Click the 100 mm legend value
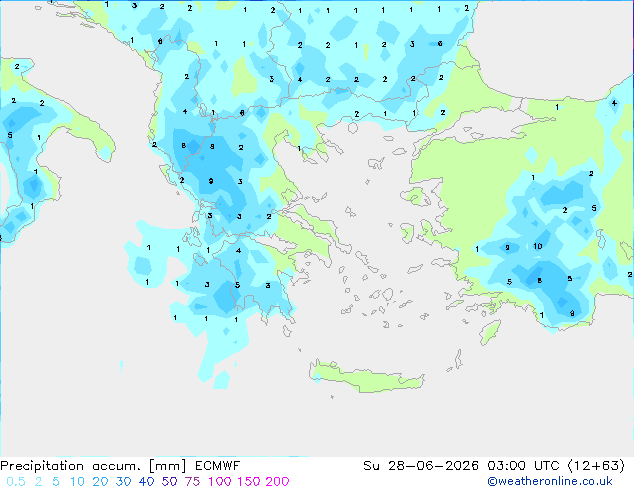This screenshot has height=490, width=634. (220, 482)
